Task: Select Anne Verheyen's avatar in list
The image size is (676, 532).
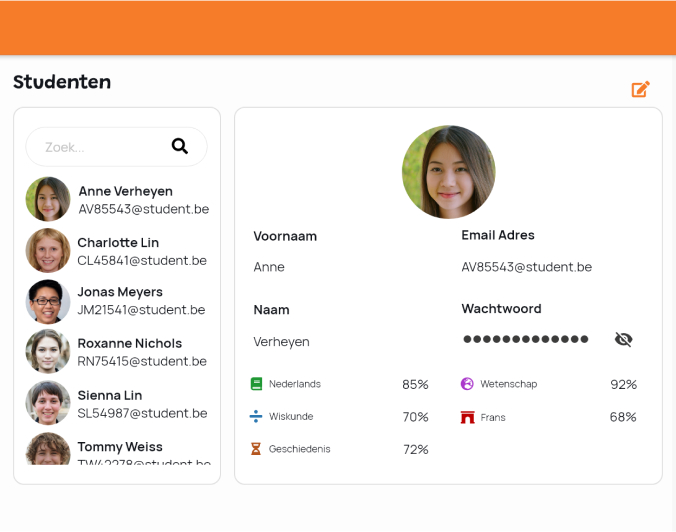Action: (48, 199)
